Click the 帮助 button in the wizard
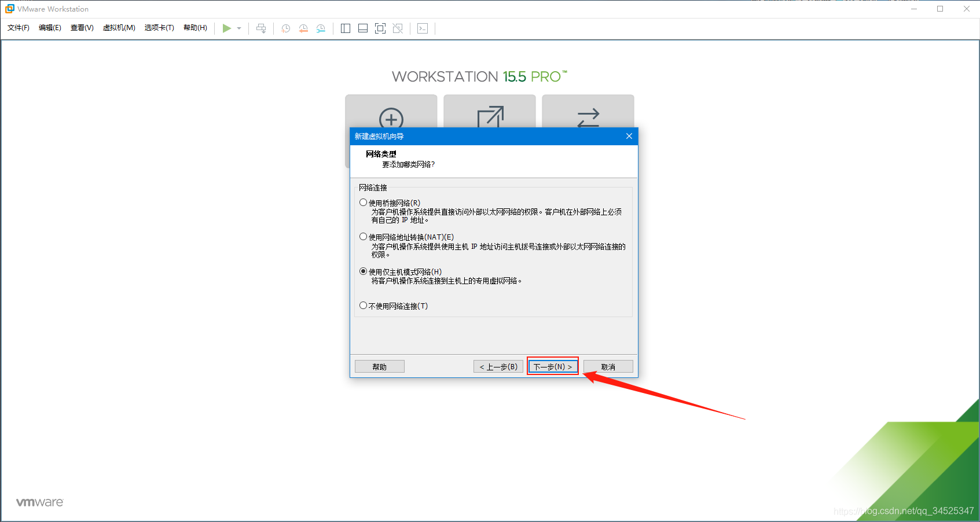The width and height of the screenshot is (980, 522). click(x=380, y=367)
